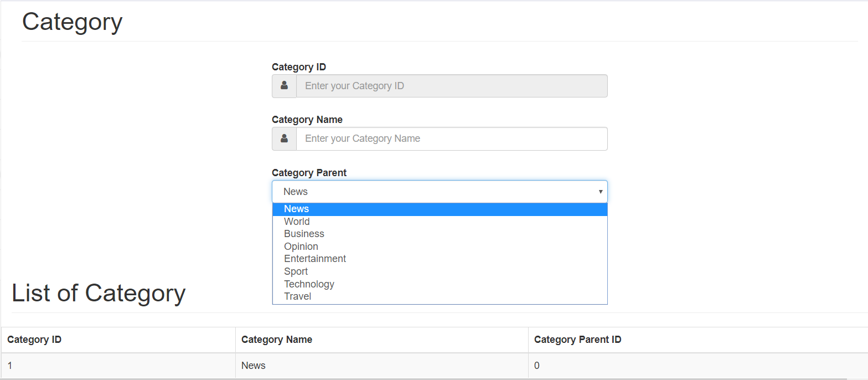The width and height of the screenshot is (868, 380).
Task: Focus the Category Name input field
Action: click(x=452, y=138)
